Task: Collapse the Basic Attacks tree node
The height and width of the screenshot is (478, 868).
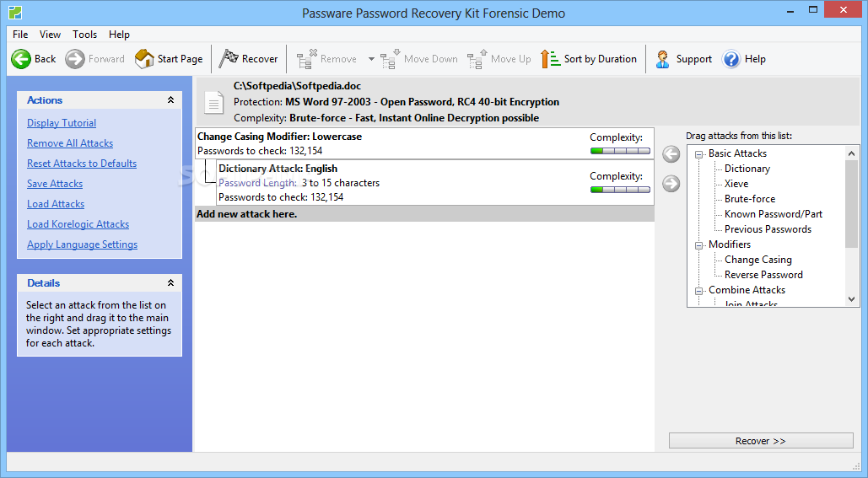Action: pos(699,154)
